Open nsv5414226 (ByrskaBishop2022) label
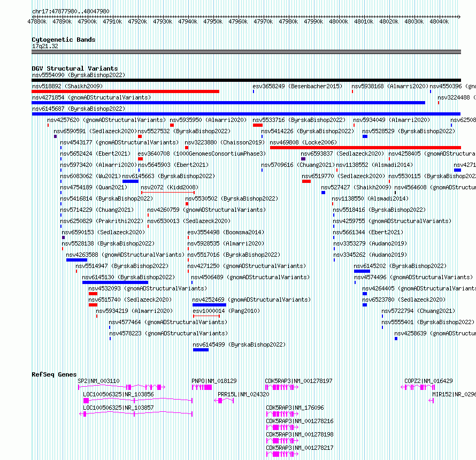This screenshot has height=460, width=476. click(308, 131)
